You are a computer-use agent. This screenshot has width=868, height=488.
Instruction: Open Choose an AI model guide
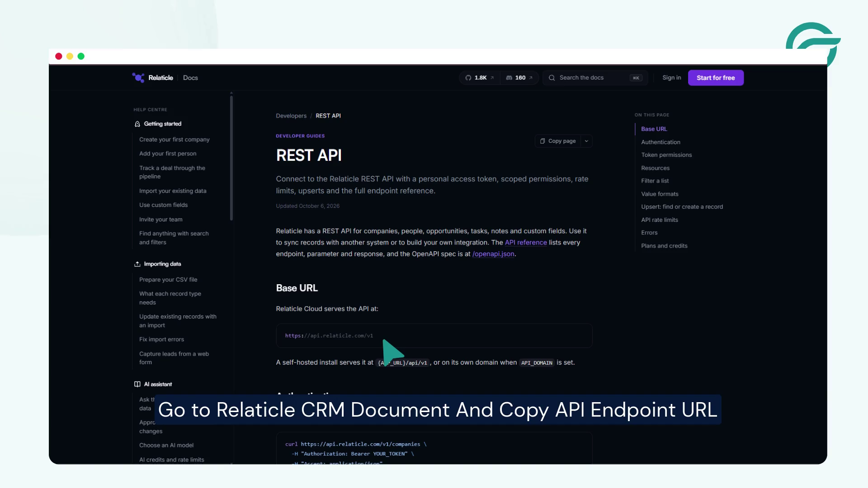point(166,445)
